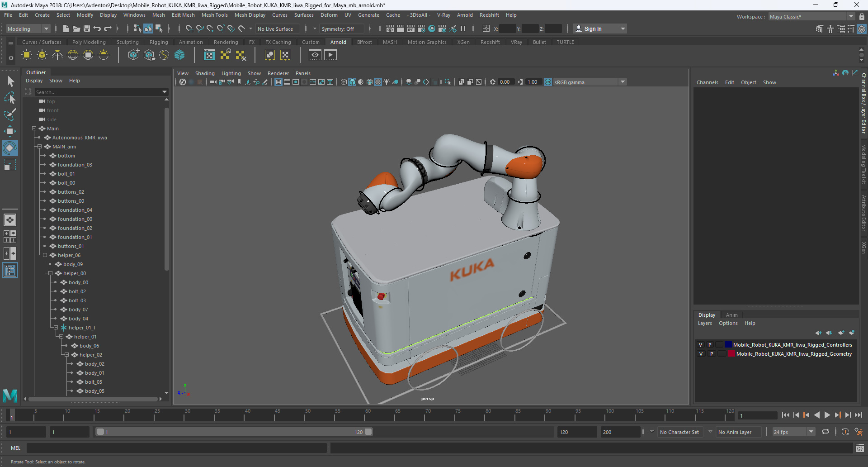The image size is (868, 467).
Task: Jump to the start of playback range
Action: (785, 415)
